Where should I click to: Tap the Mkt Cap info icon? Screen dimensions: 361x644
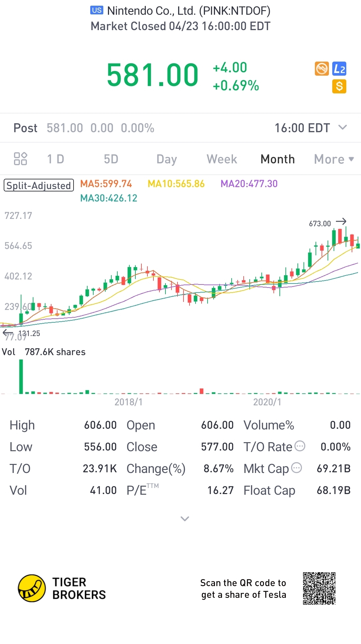[x=296, y=468]
